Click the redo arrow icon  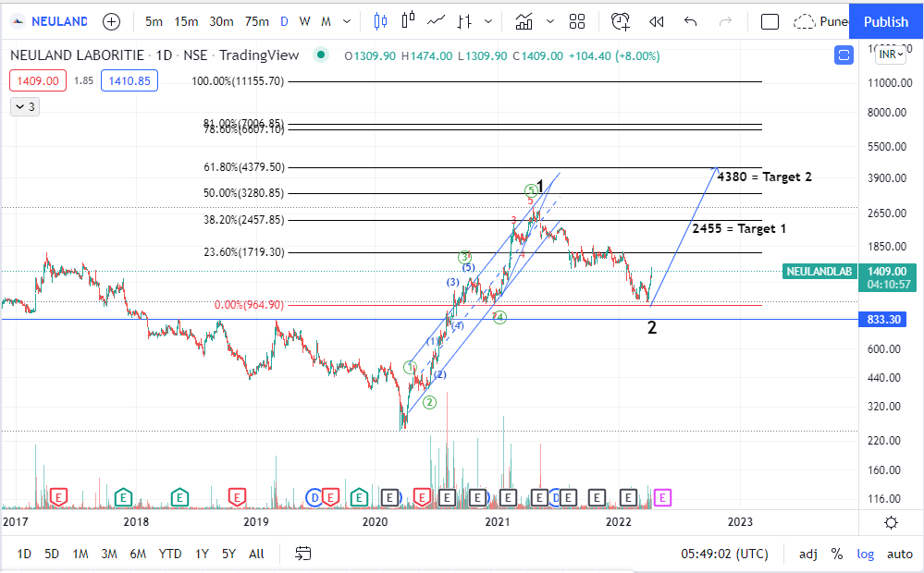(725, 22)
